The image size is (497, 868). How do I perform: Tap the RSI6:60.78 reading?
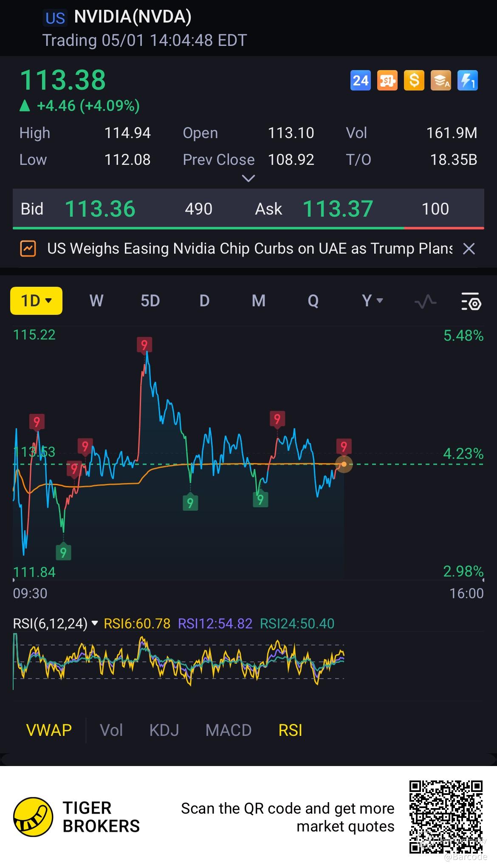(137, 623)
